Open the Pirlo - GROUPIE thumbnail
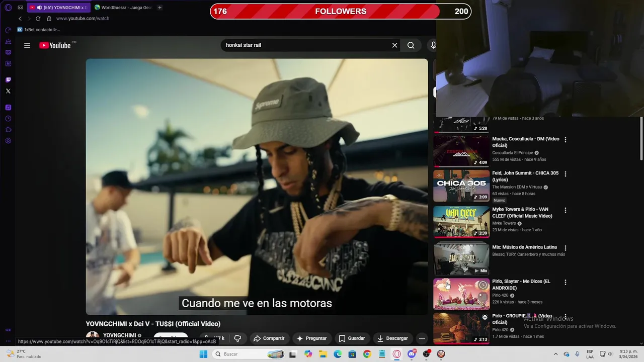 [x=461, y=328]
